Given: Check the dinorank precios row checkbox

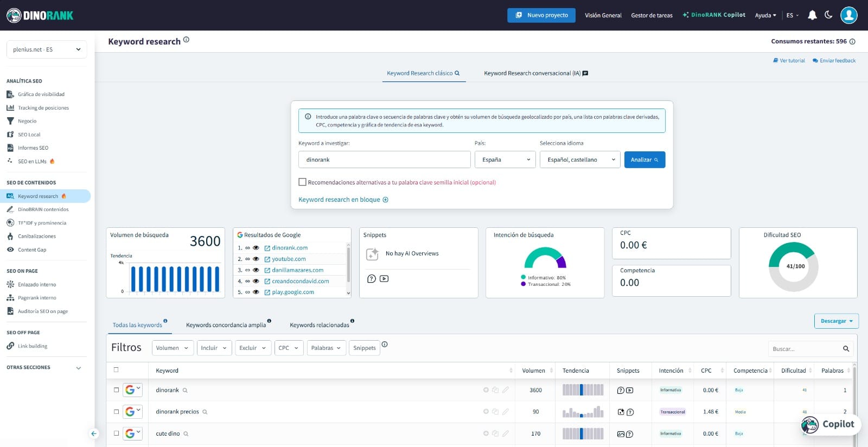Looking at the screenshot, I should [x=116, y=412].
